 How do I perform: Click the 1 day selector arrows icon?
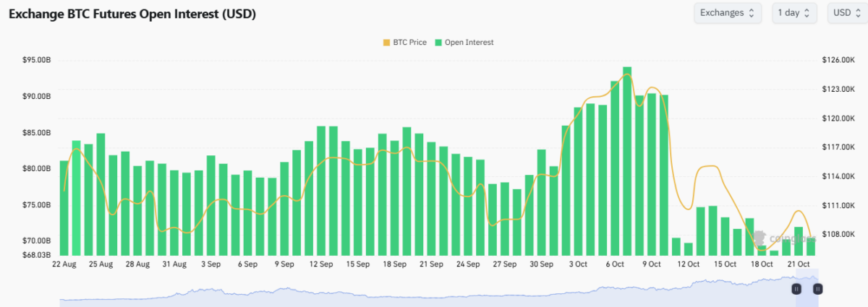coord(806,13)
